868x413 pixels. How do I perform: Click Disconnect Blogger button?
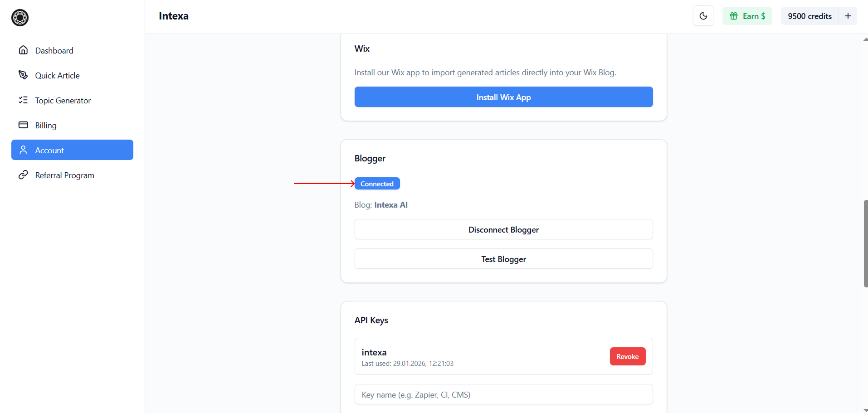[503, 229]
